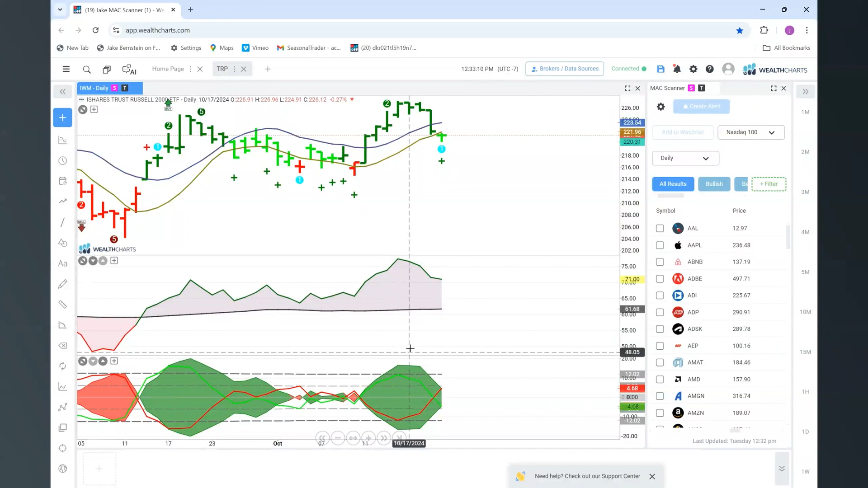The width and height of the screenshot is (868, 488).
Task: Open MAC Scanner settings gear
Action: click(x=660, y=107)
